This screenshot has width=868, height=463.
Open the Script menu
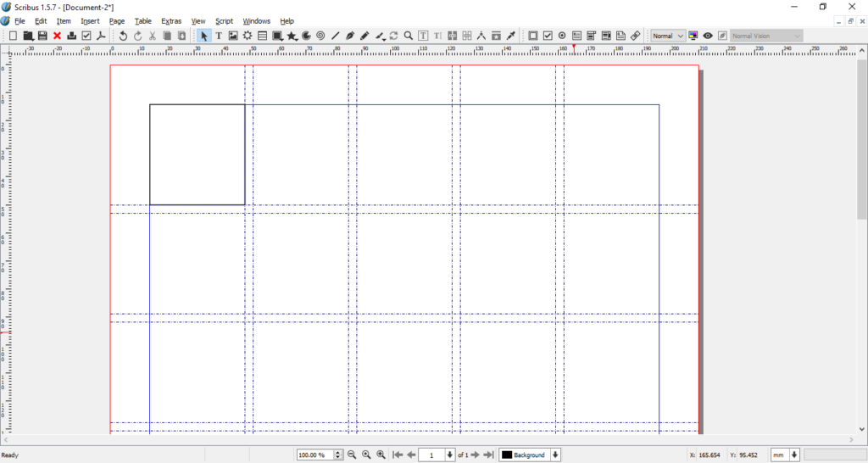[224, 21]
